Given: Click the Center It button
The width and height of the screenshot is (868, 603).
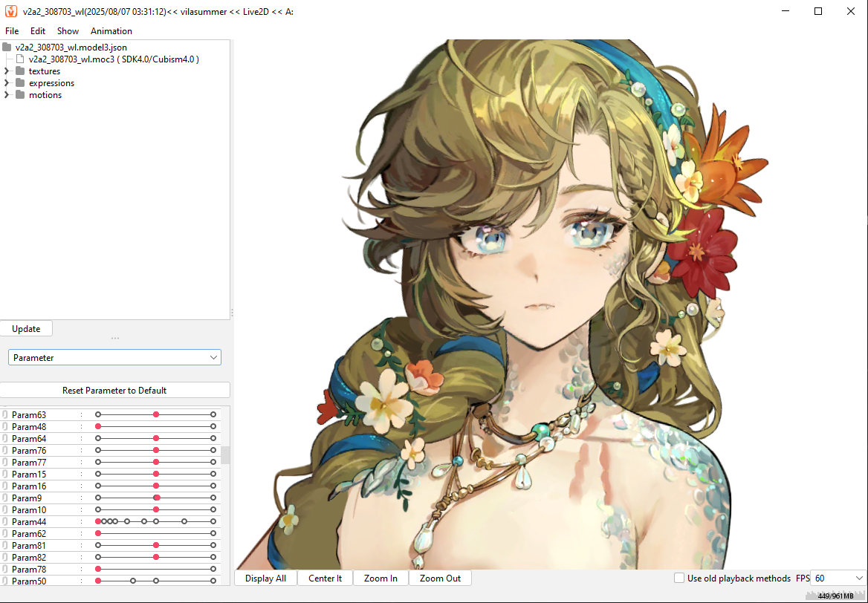Looking at the screenshot, I should click(325, 578).
